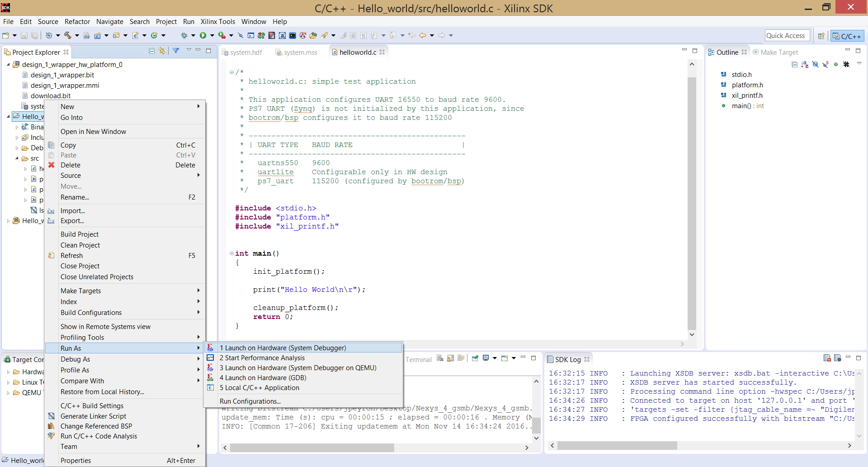Switch to the Make Target tab
The image size is (868, 467).
[x=775, y=52]
